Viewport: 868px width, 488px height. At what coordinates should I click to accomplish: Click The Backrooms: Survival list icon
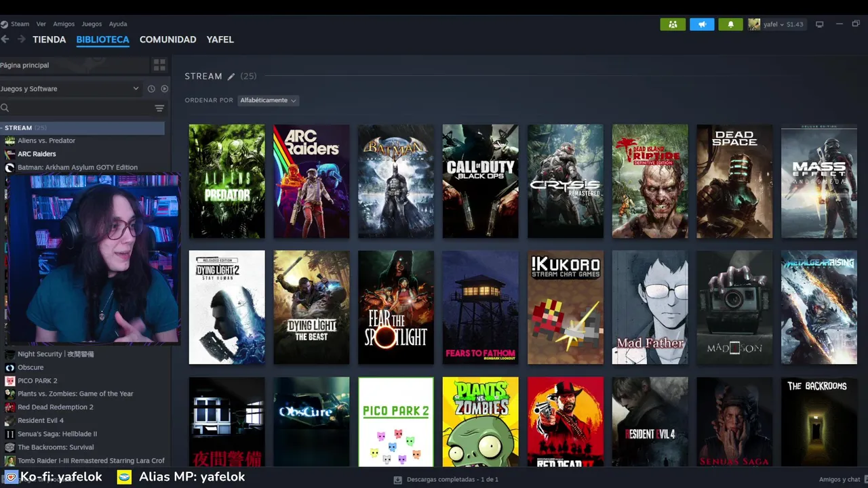tap(9, 447)
